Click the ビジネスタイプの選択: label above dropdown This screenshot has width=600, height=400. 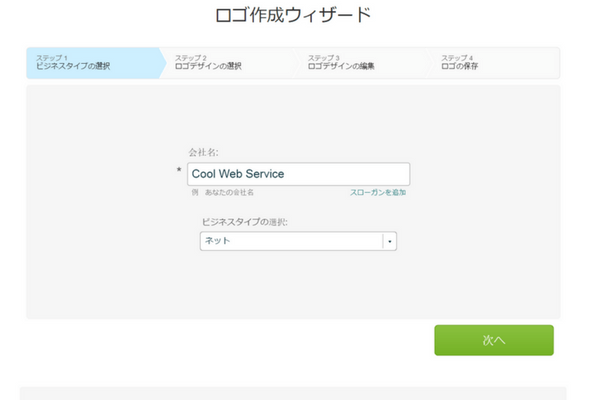click(x=245, y=222)
